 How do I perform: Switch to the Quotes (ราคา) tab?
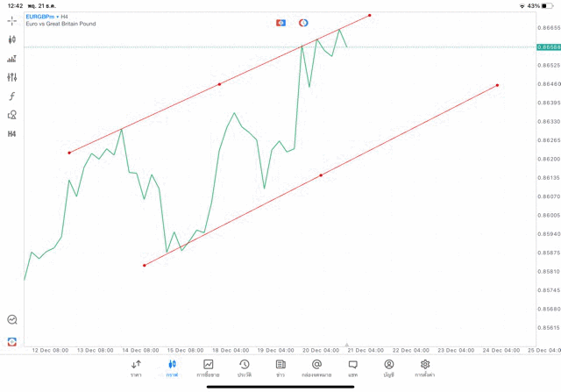tap(136, 368)
